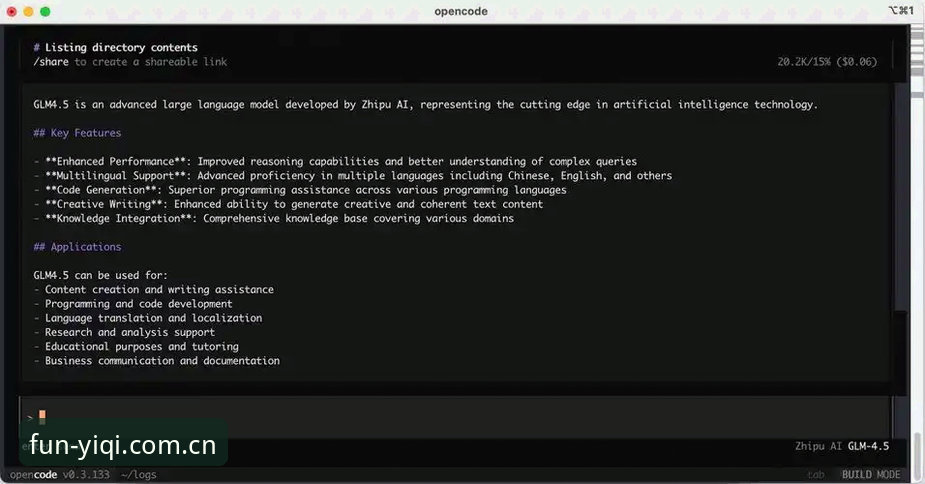Screen dimensions: 925x484
Task: Click the intro sentence starting "GLM4.5 is an advanced"
Action: [x=425, y=104]
